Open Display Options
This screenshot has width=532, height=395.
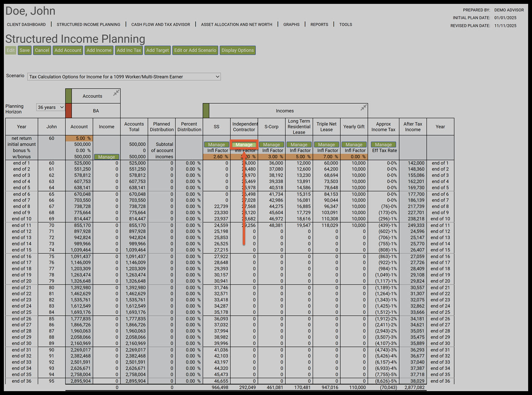237,50
